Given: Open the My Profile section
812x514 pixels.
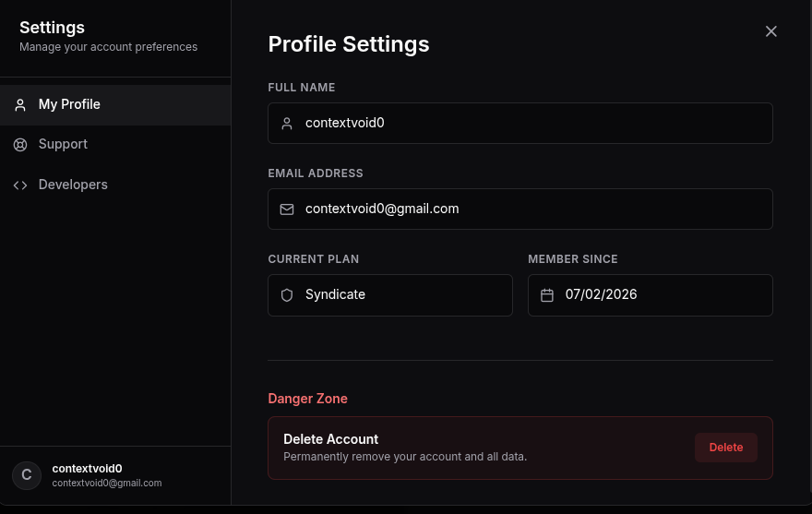Looking at the screenshot, I should [x=115, y=104].
